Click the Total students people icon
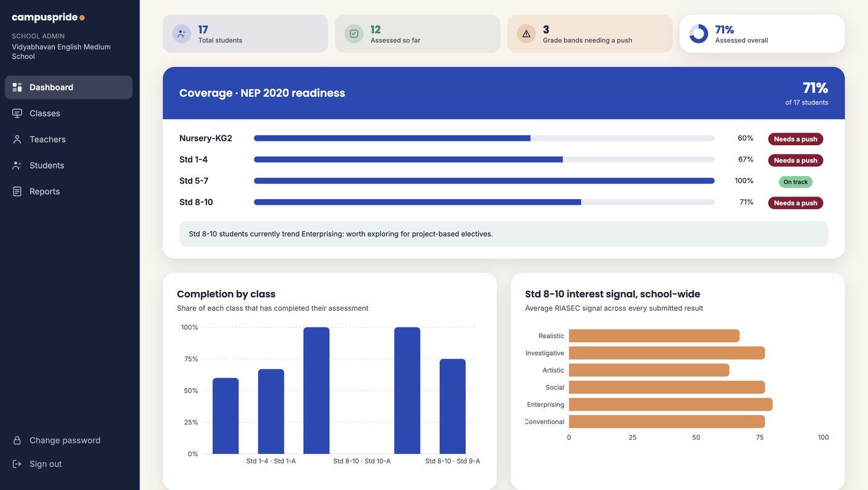The width and height of the screenshot is (868, 490). [x=182, y=33]
